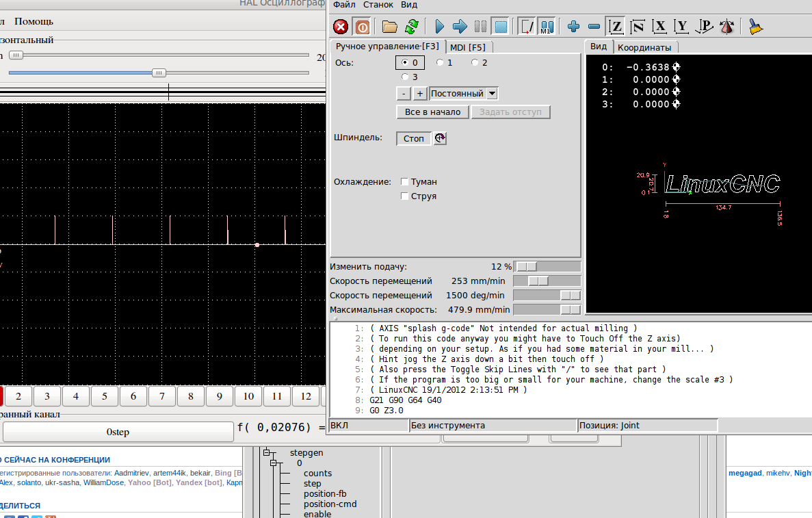Enable Струя coolant checkbox

[x=405, y=196]
